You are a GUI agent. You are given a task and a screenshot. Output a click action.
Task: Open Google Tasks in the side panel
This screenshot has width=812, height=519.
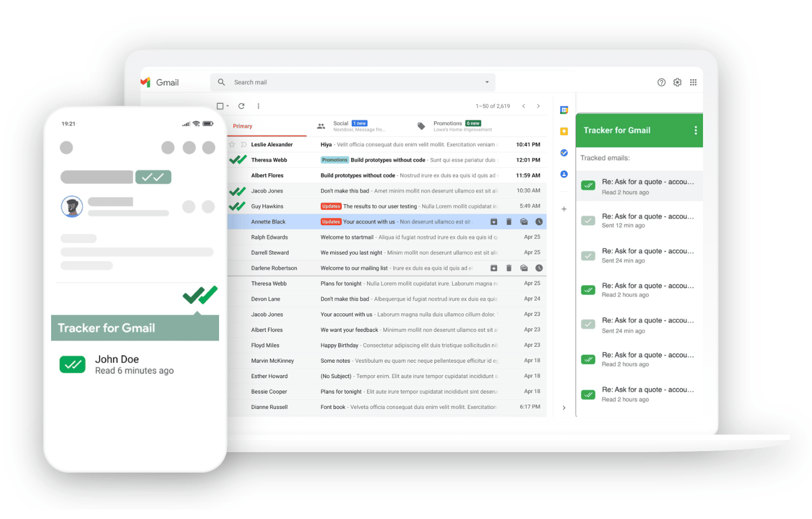(563, 153)
